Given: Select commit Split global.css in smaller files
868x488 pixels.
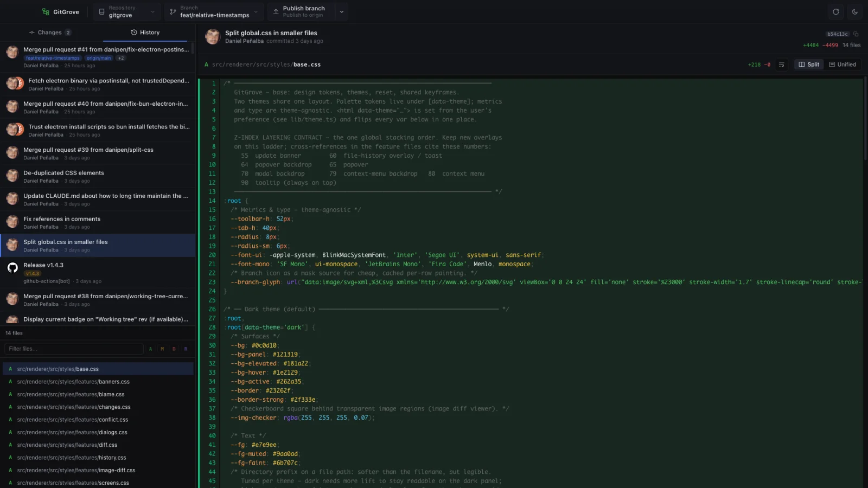Looking at the screenshot, I should pos(98,246).
